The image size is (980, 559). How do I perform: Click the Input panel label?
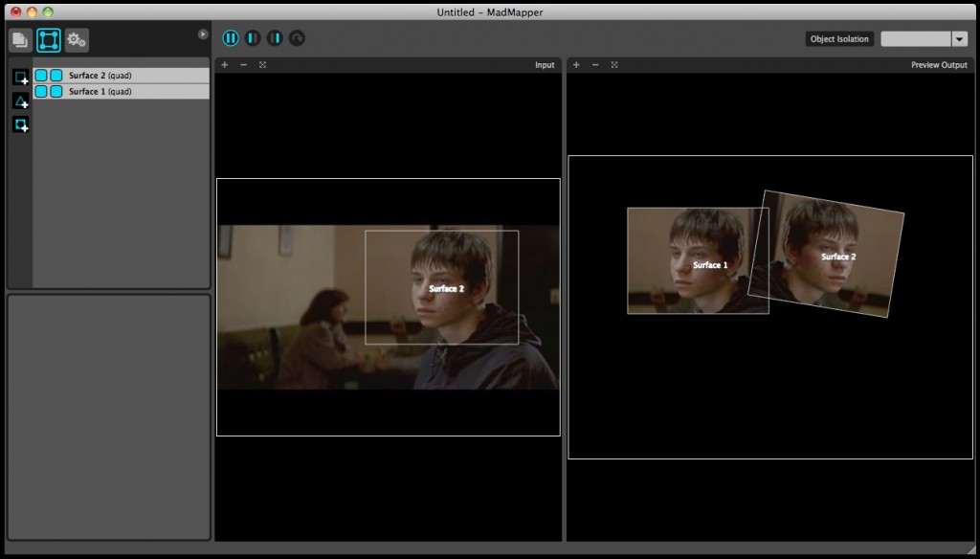[545, 65]
